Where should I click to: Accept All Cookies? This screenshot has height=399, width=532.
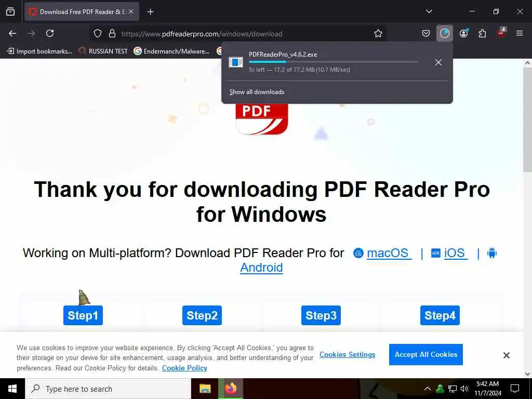426,354
